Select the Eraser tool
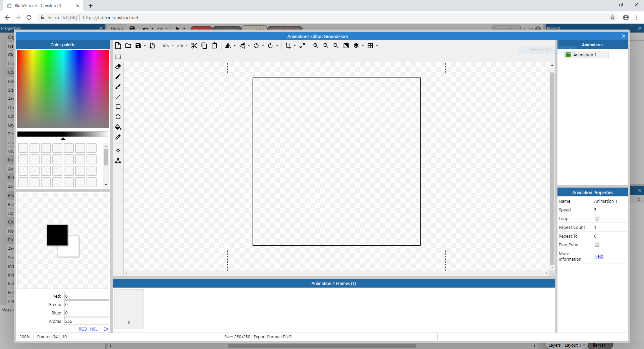 [118, 67]
